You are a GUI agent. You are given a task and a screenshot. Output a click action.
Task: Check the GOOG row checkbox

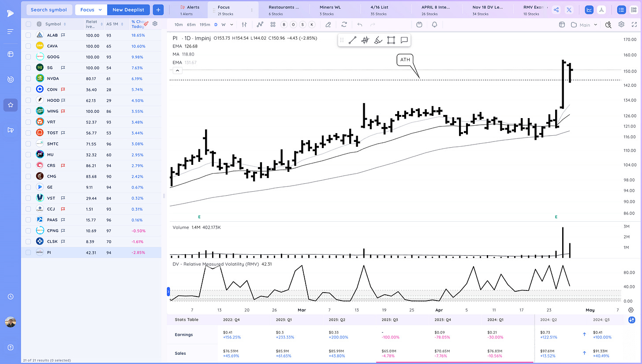click(x=28, y=57)
